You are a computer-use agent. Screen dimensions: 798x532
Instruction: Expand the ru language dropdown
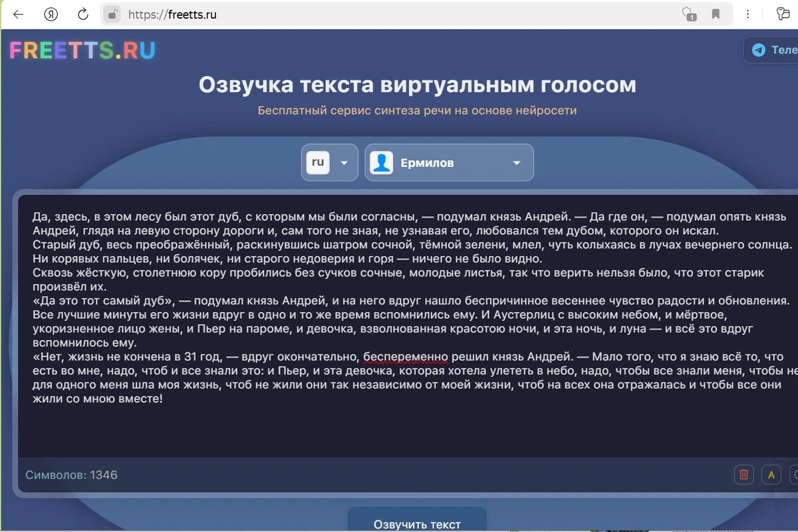pyautogui.click(x=330, y=162)
